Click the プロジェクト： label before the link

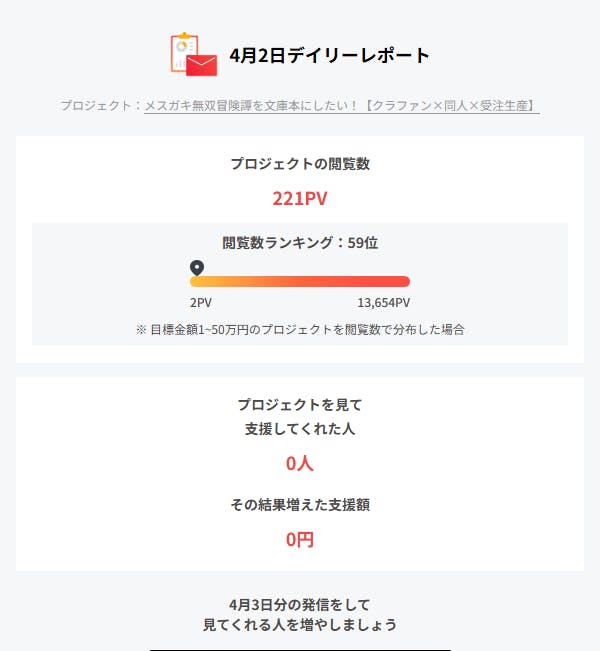(x=101, y=105)
